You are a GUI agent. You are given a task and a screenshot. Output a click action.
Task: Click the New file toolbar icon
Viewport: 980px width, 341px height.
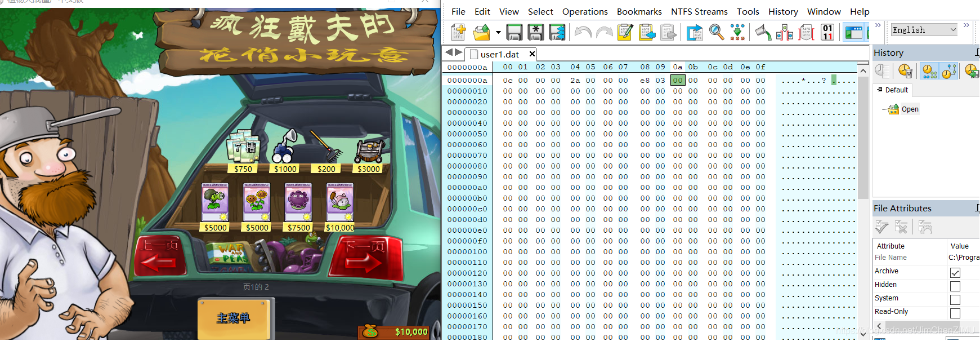click(x=459, y=32)
